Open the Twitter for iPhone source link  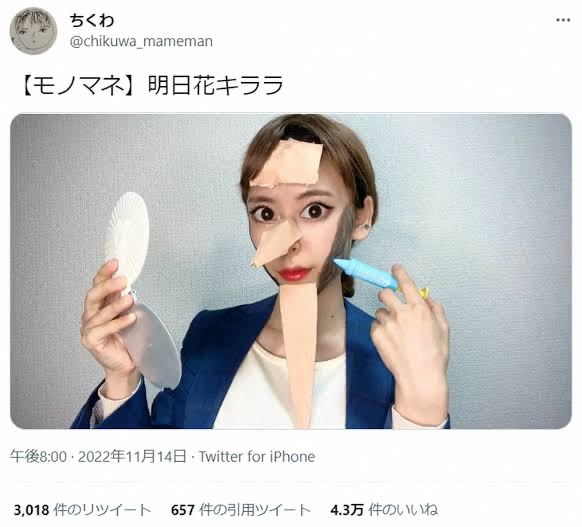tap(257, 456)
